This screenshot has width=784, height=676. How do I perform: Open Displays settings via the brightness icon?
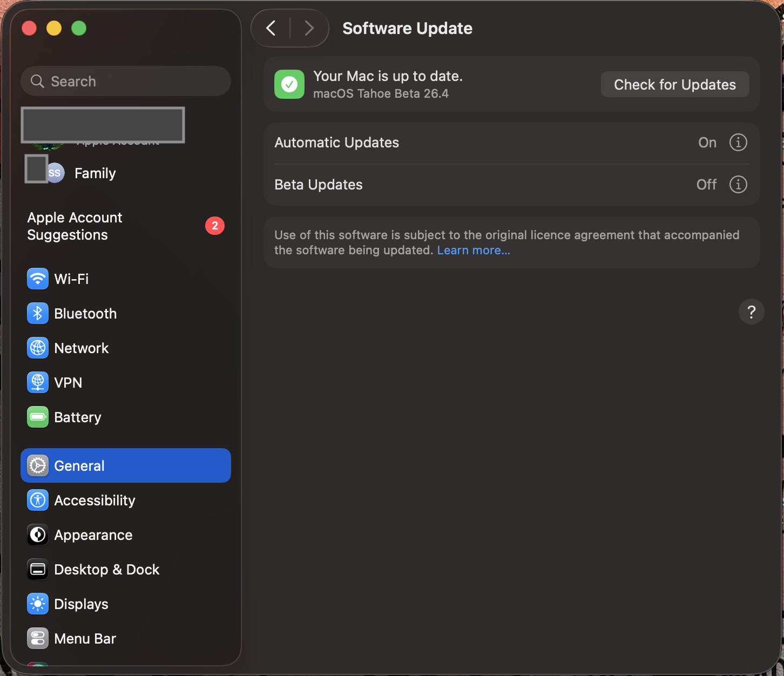point(37,604)
